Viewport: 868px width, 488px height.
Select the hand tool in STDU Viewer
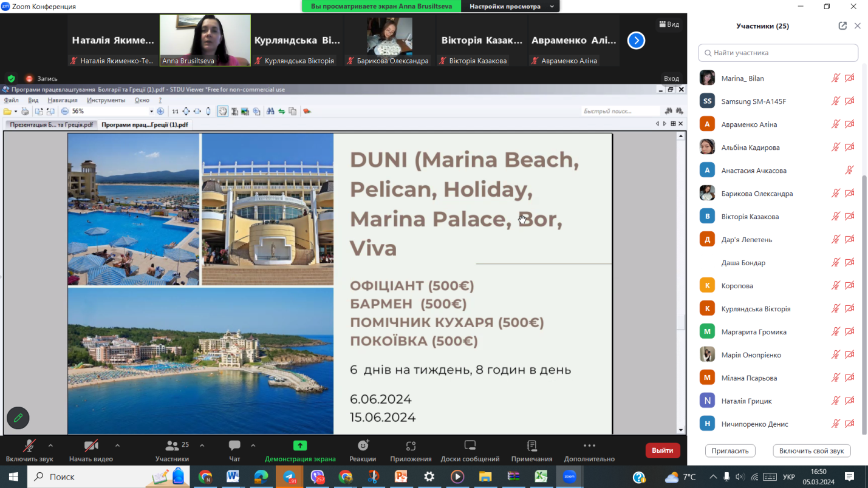point(223,111)
